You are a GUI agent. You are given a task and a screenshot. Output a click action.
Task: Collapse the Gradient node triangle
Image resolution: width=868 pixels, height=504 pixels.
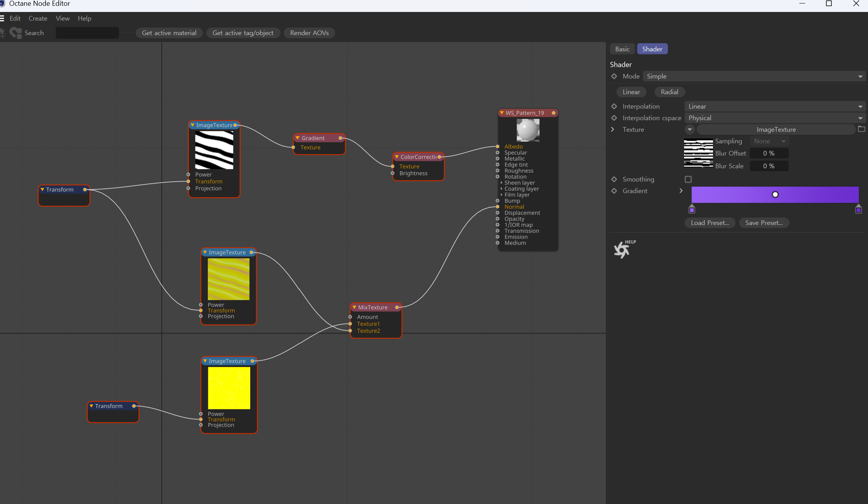coord(297,138)
